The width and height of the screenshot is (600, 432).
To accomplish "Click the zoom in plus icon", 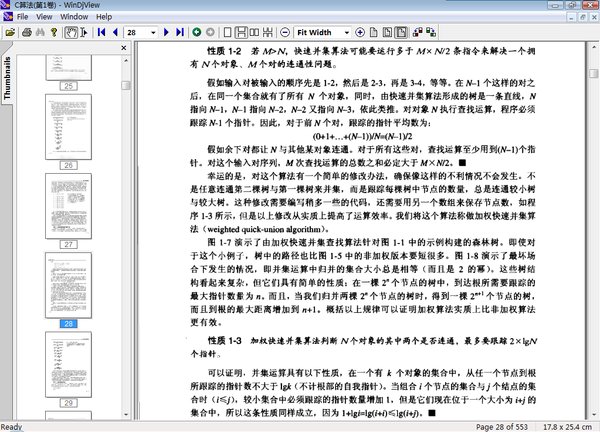I will (x=360, y=33).
